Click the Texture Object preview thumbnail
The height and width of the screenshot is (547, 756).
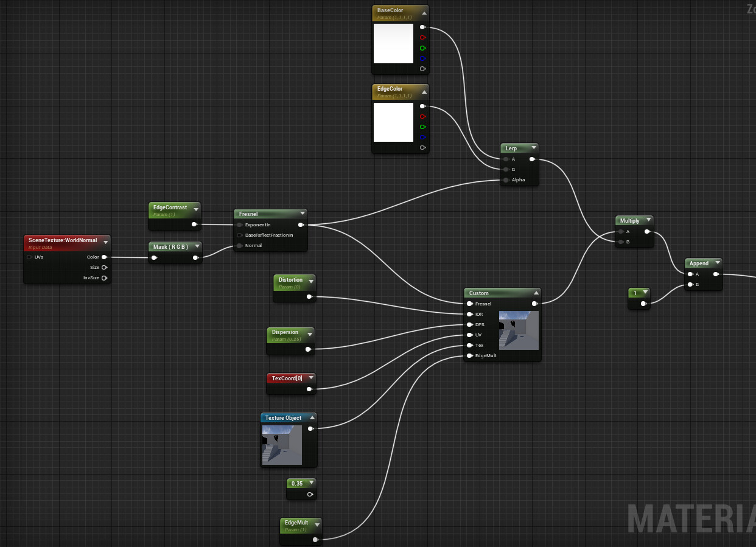coord(282,445)
